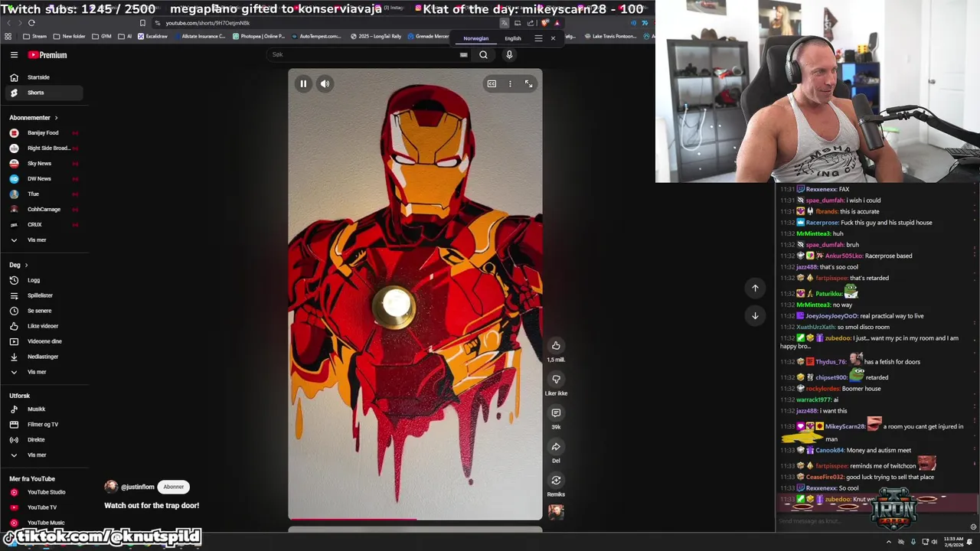Screen dimensions: 980x551
Task: Share the Short using Del icon
Action: click(x=556, y=447)
